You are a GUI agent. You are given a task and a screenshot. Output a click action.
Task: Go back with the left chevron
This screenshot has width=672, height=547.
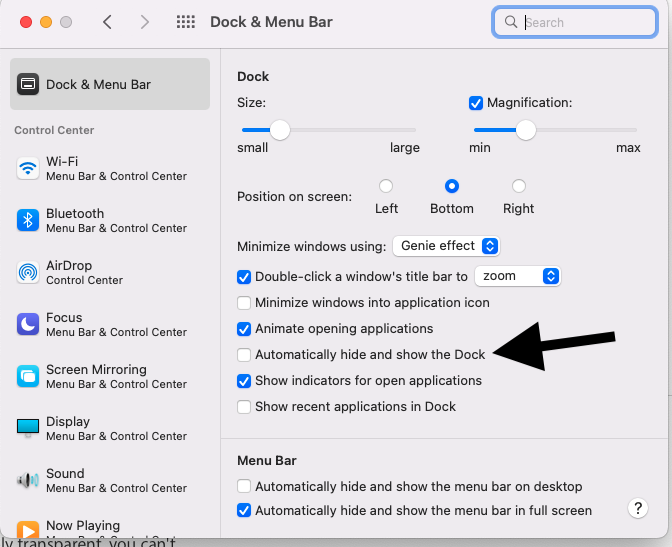(108, 22)
